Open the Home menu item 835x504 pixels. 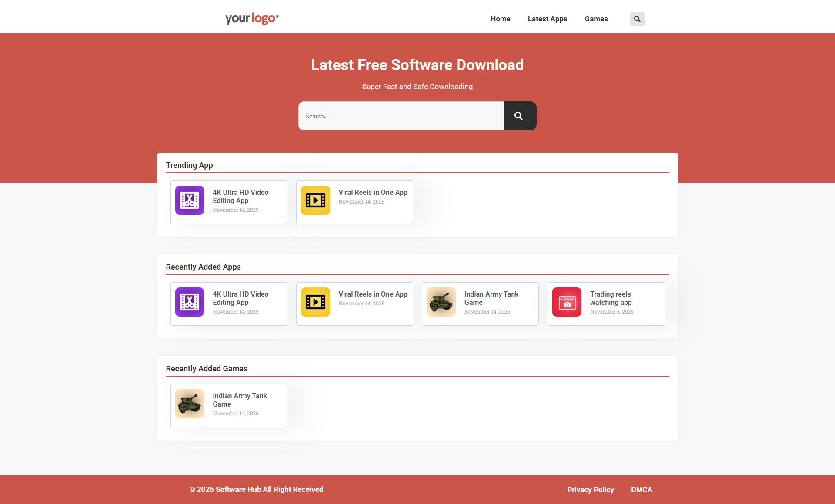point(500,19)
